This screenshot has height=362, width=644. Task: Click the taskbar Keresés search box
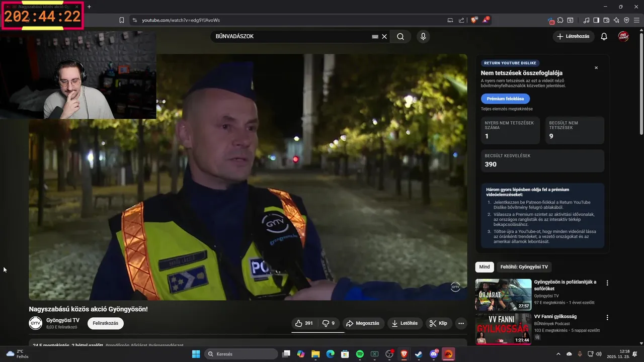tap(242, 354)
